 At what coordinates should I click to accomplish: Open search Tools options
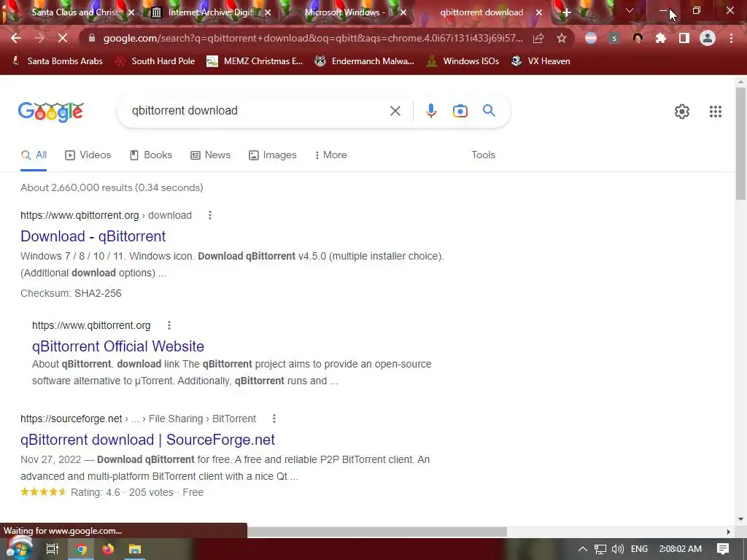(483, 155)
